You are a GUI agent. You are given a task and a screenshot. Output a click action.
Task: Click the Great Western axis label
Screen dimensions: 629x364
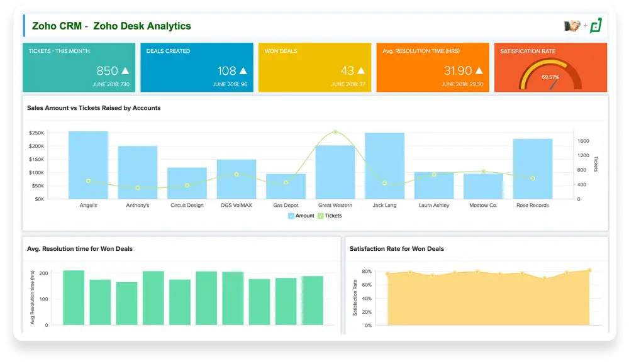[335, 205]
